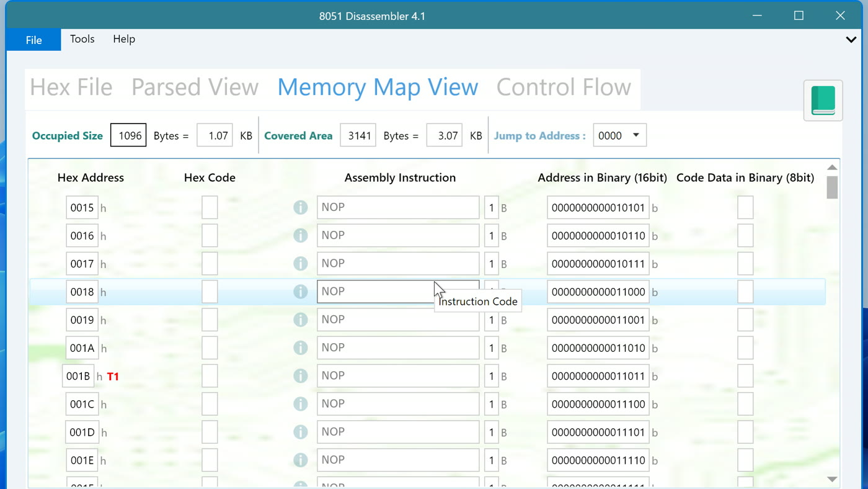Click the scrollbar up arrow
Screen dimensions: 868x489
(x=832, y=167)
